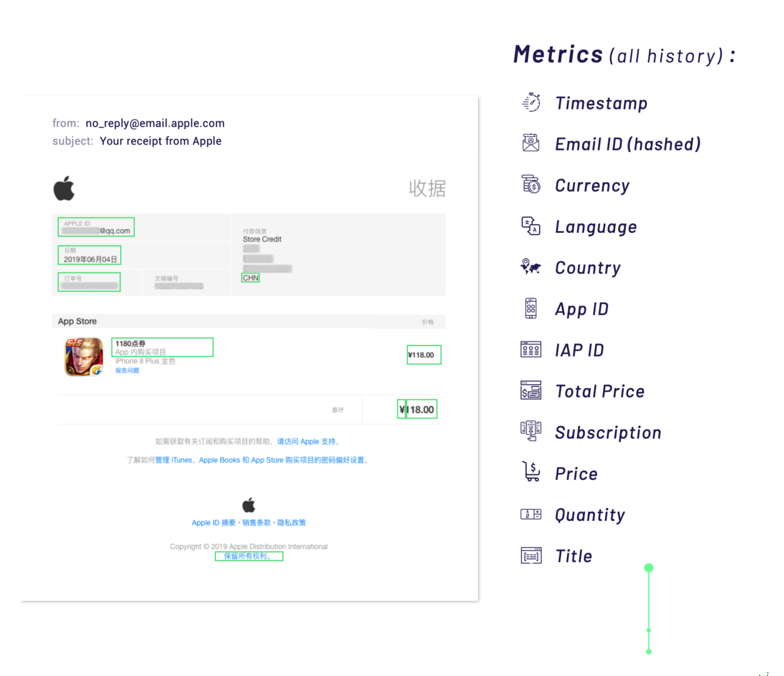Open the 报告问题 report a problem link
This screenshot has width=784, height=676.
pos(127,371)
